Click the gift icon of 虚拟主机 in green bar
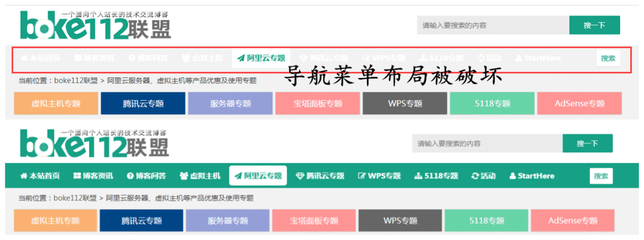This screenshot has height=240, width=644. [x=184, y=176]
